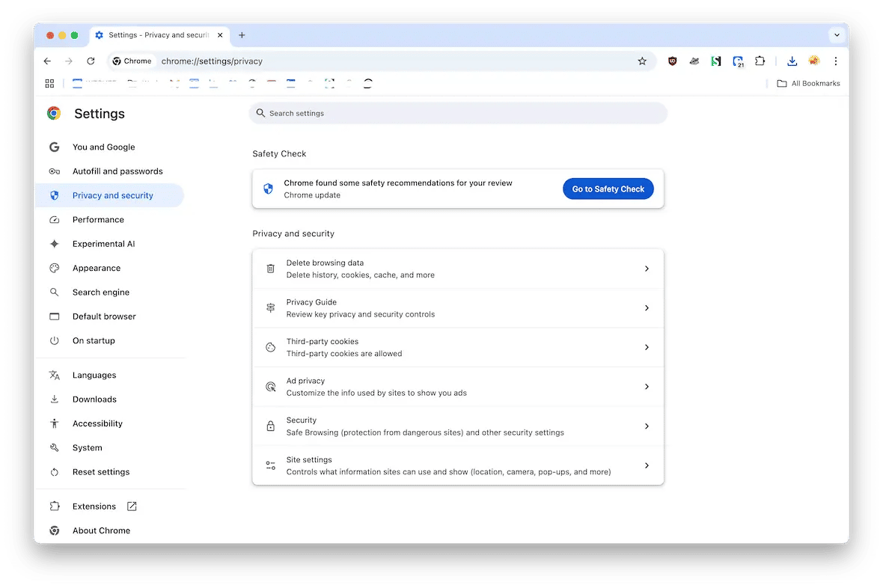Expand the Ad privacy row chevron

point(647,387)
